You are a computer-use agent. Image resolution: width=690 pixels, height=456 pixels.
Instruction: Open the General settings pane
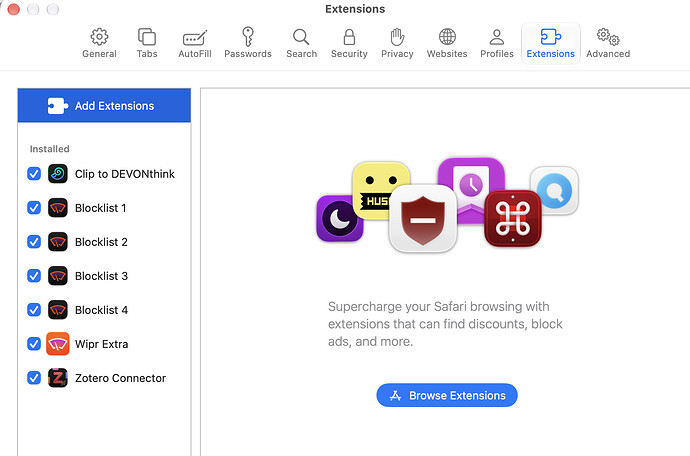[x=99, y=43]
